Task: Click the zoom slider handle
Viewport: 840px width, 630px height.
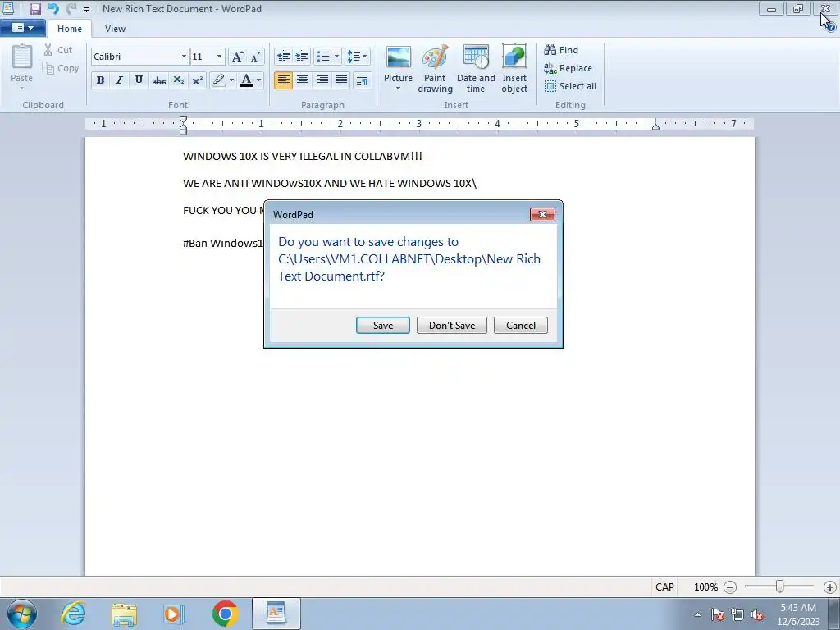Action: (780, 587)
